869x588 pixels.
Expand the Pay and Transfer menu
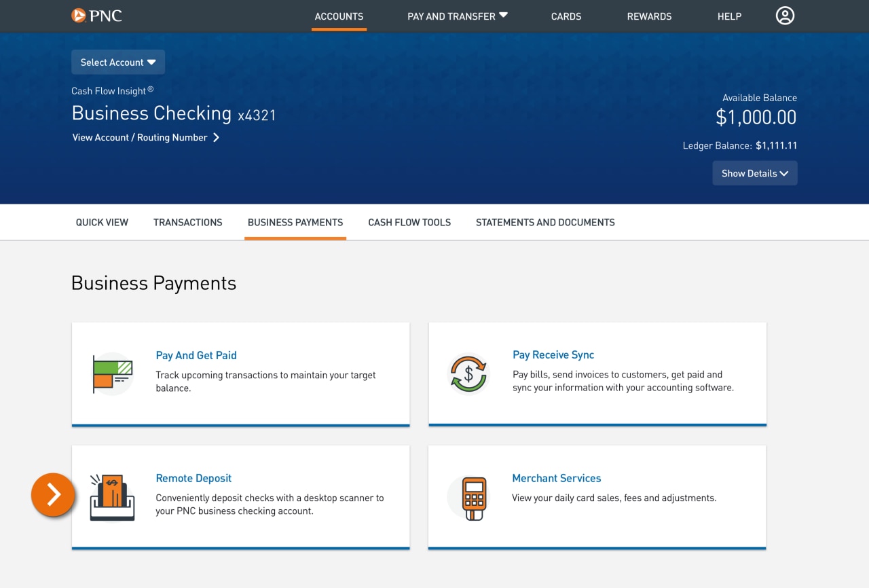457,16
